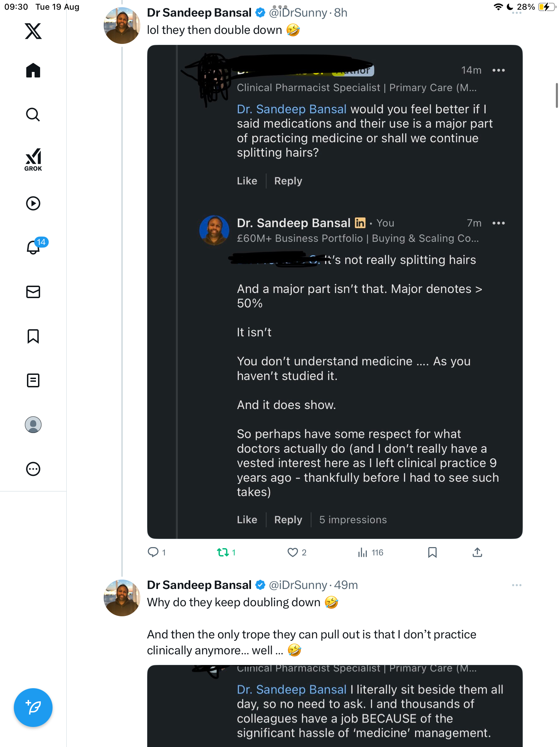Bookmark the 'double down' tweet
Viewport: 560px width, 747px height.
(432, 552)
